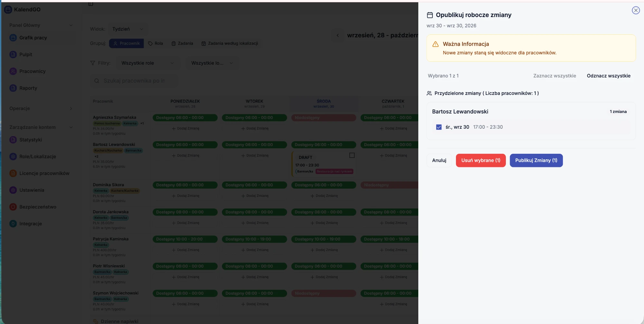Tick the DRAFT shift checkbox for Bartosz
The image size is (644, 324).
click(x=352, y=155)
